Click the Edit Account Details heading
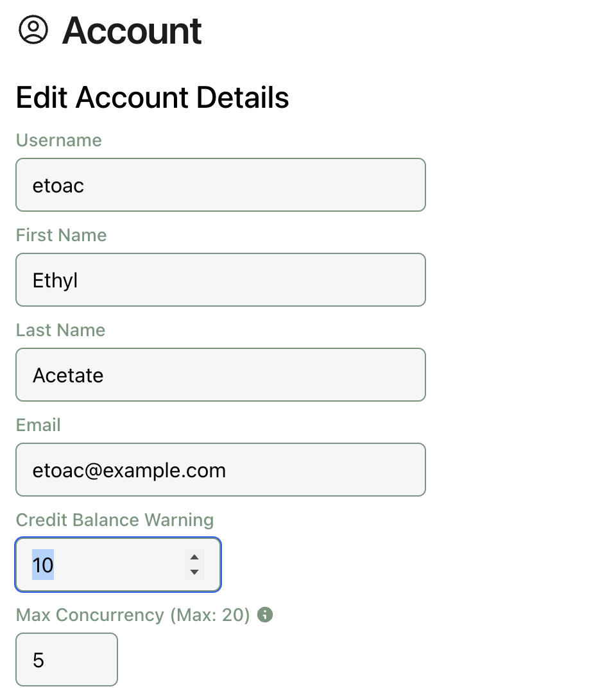 coord(152,98)
